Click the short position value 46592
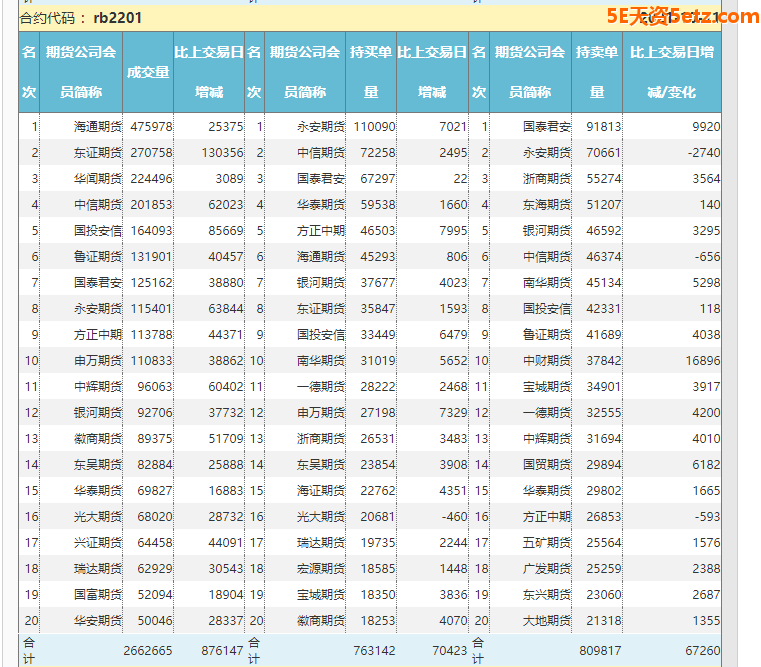The image size is (761, 667). point(604,231)
